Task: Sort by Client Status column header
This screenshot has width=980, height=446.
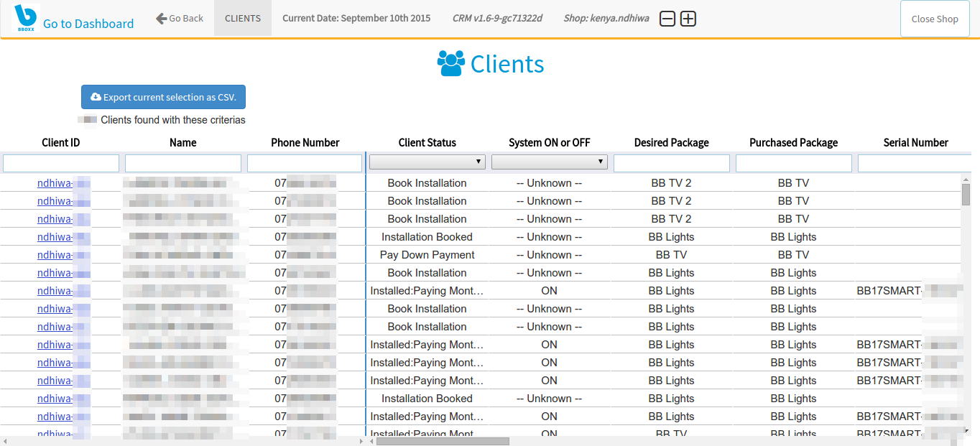Action: (x=427, y=142)
